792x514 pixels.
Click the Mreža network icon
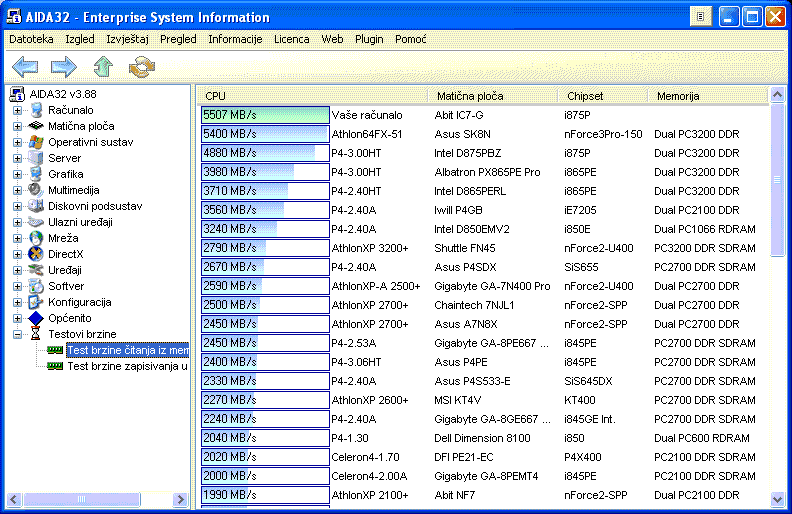coord(37,238)
